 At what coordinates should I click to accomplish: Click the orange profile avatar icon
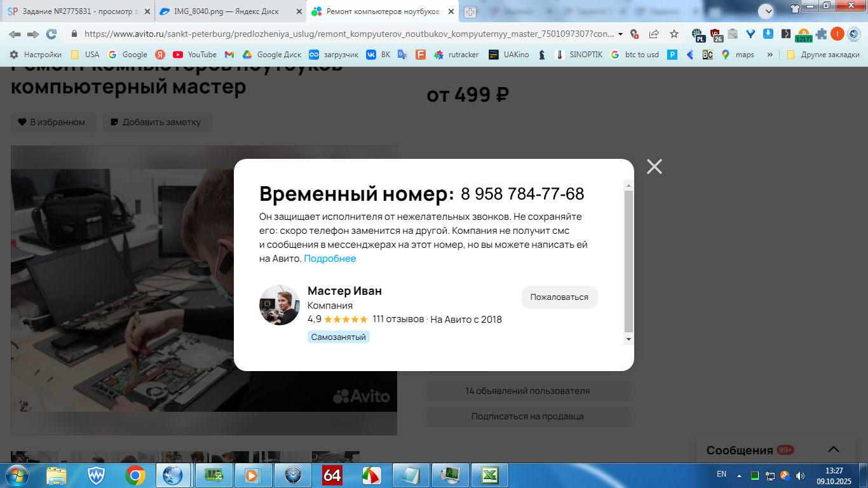pos(837,34)
